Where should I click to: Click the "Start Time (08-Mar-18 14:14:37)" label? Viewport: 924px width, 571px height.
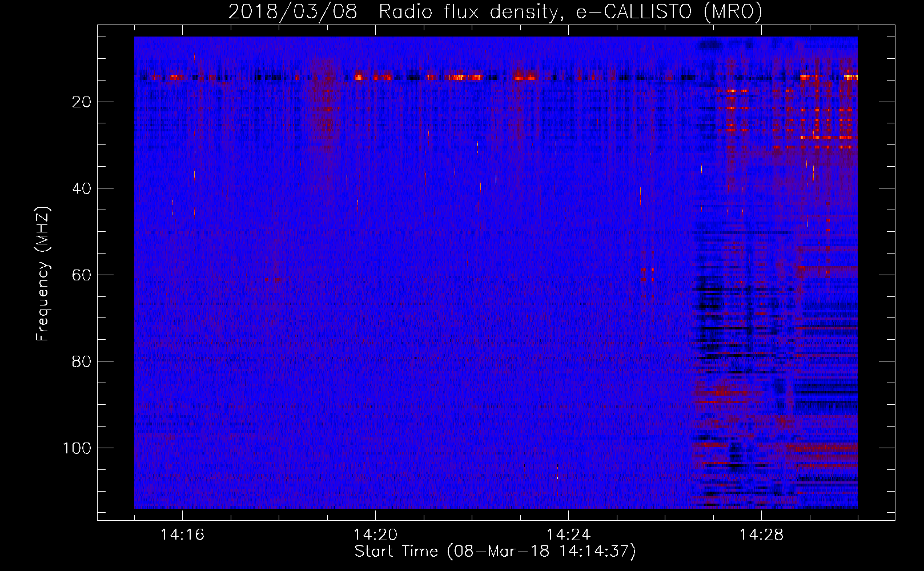click(x=495, y=552)
